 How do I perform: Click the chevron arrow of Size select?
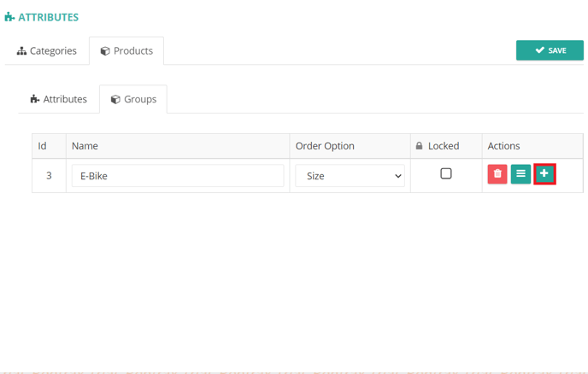(398, 176)
